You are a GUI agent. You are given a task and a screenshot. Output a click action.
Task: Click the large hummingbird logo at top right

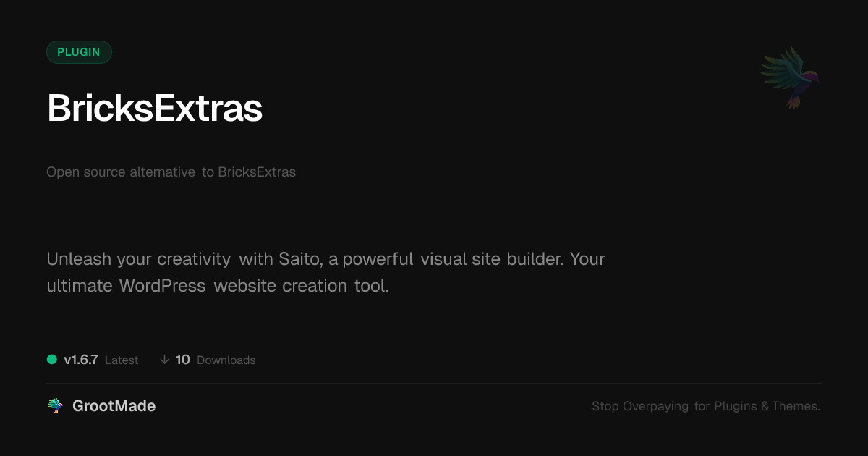click(790, 77)
